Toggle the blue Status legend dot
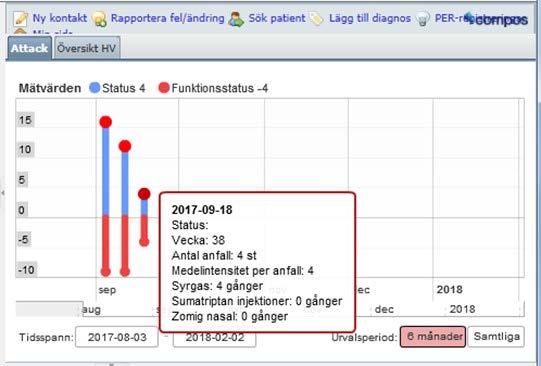Image resolution: width=541 pixels, height=366 pixels. click(x=95, y=88)
